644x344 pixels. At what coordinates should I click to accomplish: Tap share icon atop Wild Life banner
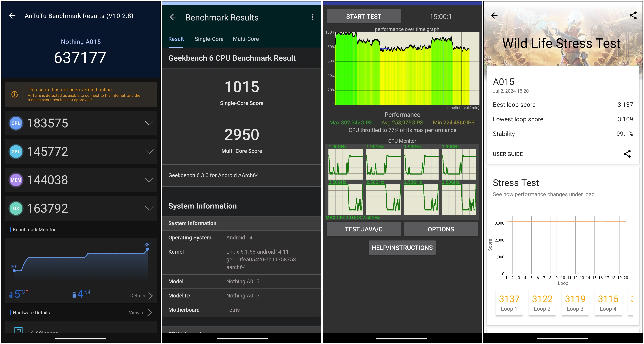633,15
